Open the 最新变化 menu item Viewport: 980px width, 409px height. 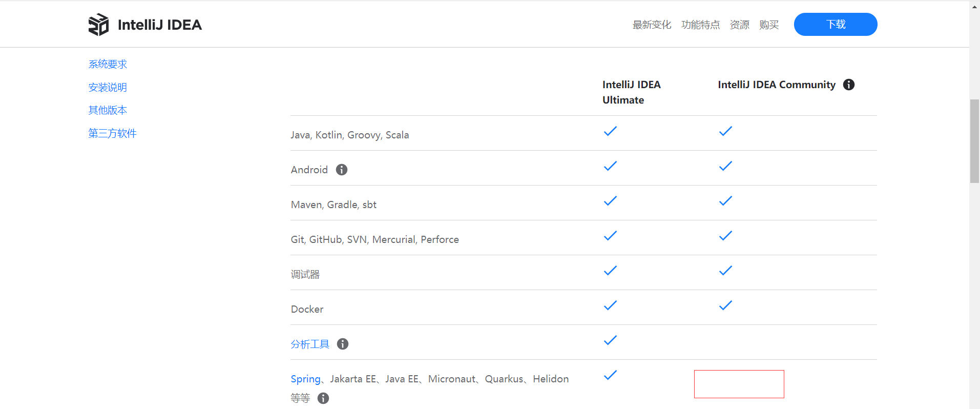[652, 25]
